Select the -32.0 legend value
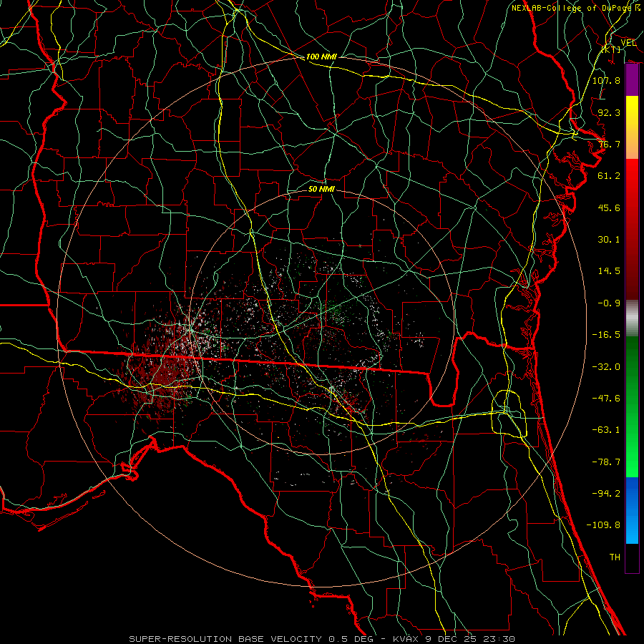Screen dimensions: 644x644 pos(606,367)
